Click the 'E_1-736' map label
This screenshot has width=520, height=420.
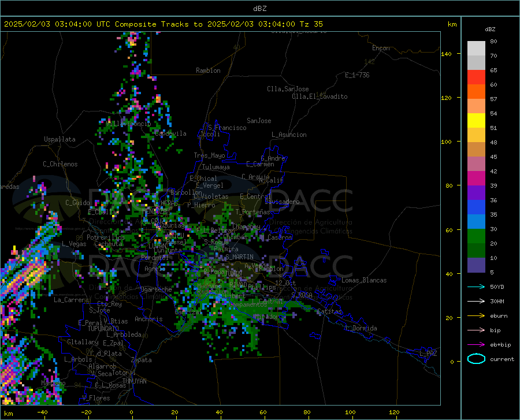[357, 75]
